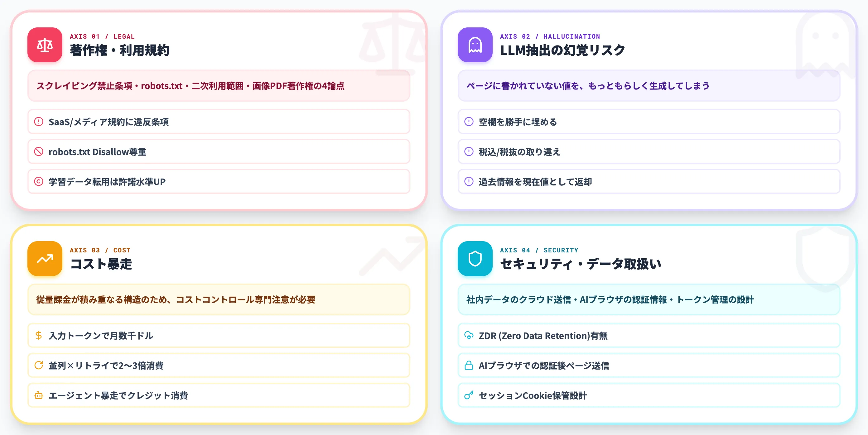Click the text 税込/税抜の取り違え
Screen dimensions: 868x435
point(519,152)
